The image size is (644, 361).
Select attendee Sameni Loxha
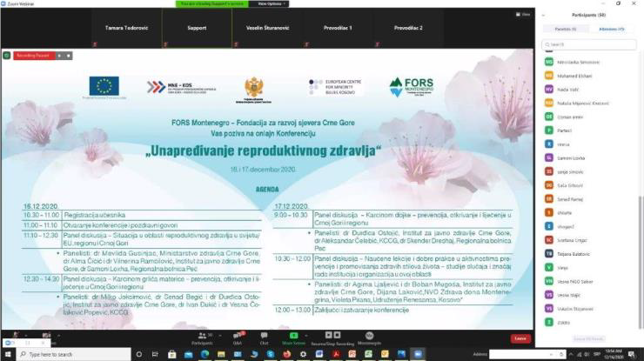(590, 158)
